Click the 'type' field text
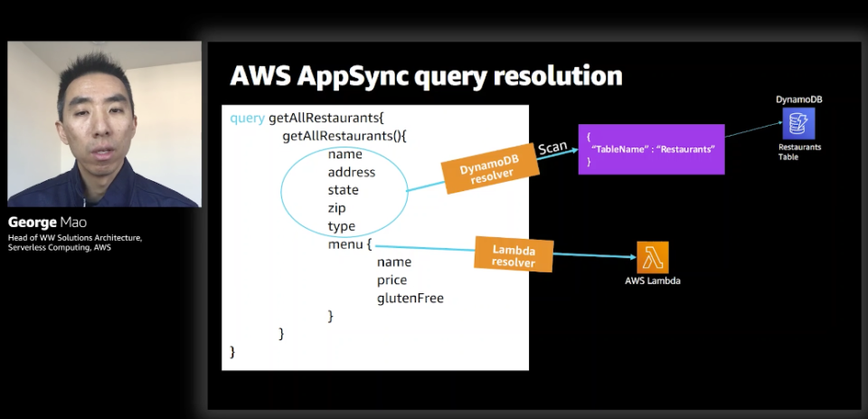This screenshot has width=868, height=419. [x=342, y=226]
